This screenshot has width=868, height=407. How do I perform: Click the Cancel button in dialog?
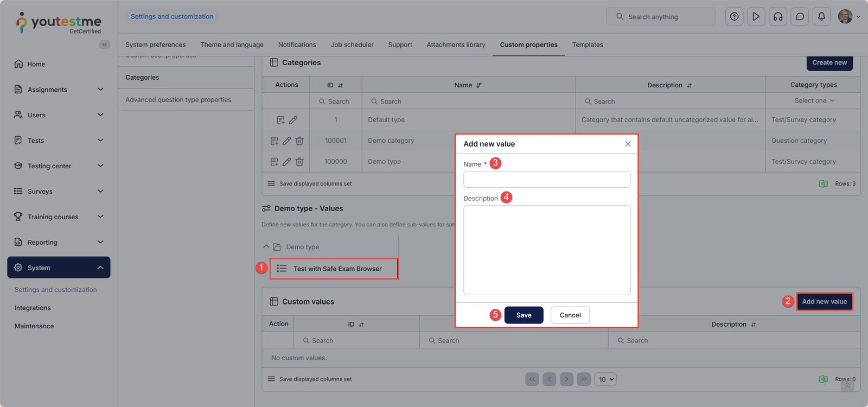click(x=570, y=315)
